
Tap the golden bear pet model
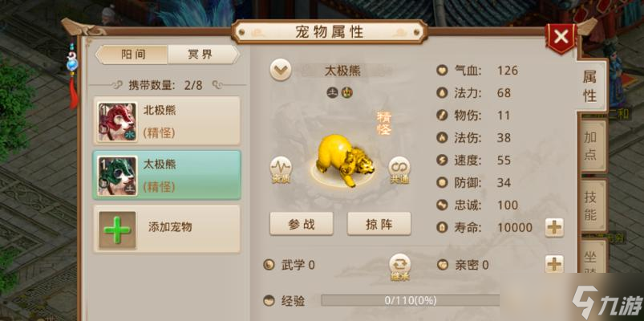point(344,160)
